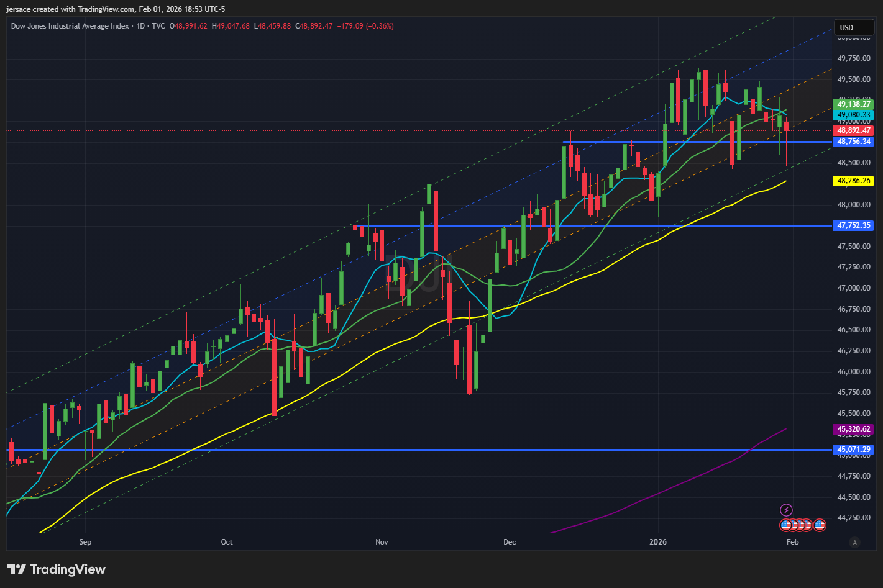This screenshot has width=883, height=588.
Task: Click the red 48,892.47 last price axis label
Action: 853,130
